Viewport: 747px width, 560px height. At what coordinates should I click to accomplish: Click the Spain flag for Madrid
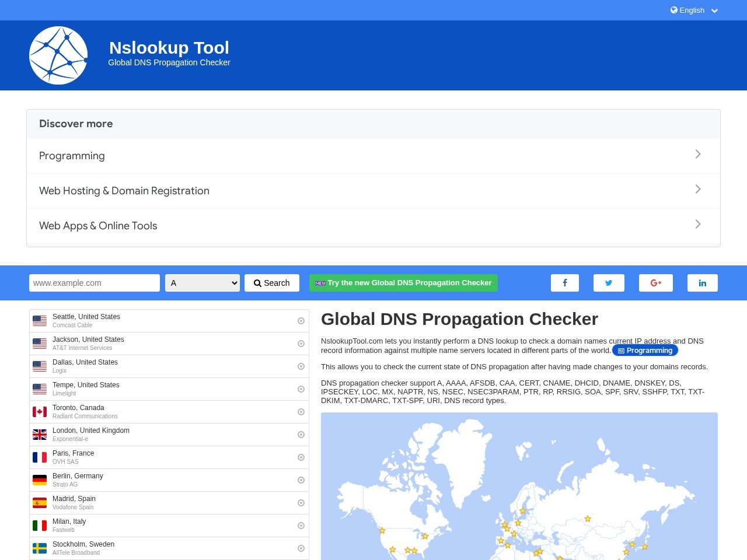pyautogui.click(x=40, y=503)
